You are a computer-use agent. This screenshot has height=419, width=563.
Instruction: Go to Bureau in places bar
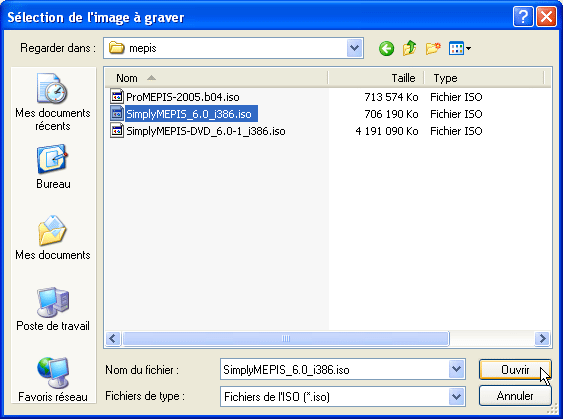point(53,167)
